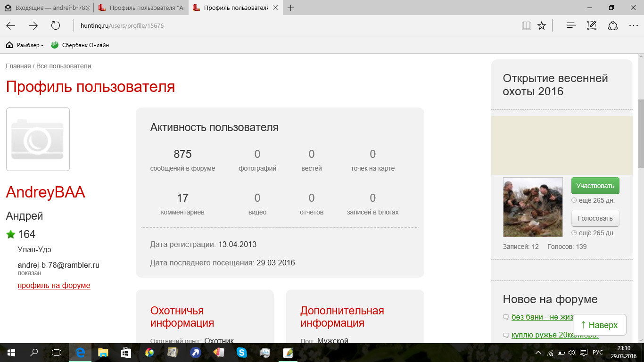This screenshot has height=362, width=644.
Task: Open Reading view book icon
Action: click(526, 26)
